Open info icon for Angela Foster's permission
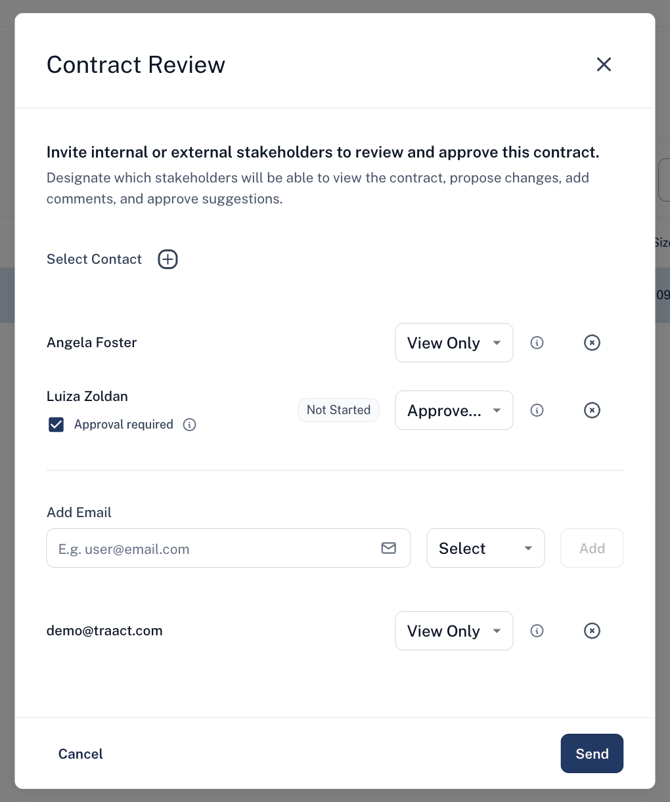The height and width of the screenshot is (802, 670). coord(537,343)
